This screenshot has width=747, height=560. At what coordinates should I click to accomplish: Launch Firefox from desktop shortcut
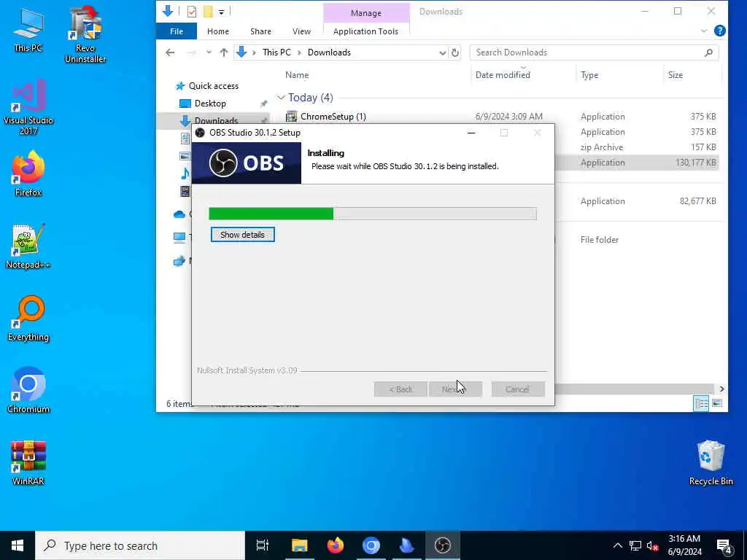pos(28,174)
